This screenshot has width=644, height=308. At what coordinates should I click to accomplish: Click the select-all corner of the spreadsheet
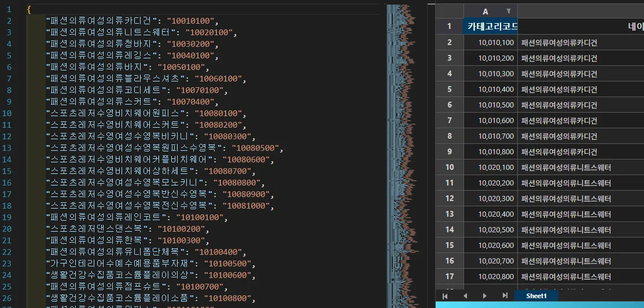450,11
